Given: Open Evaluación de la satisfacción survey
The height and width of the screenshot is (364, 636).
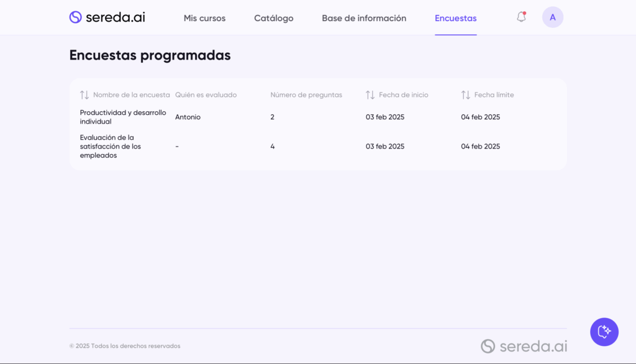Looking at the screenshot, I should (111, 147).
